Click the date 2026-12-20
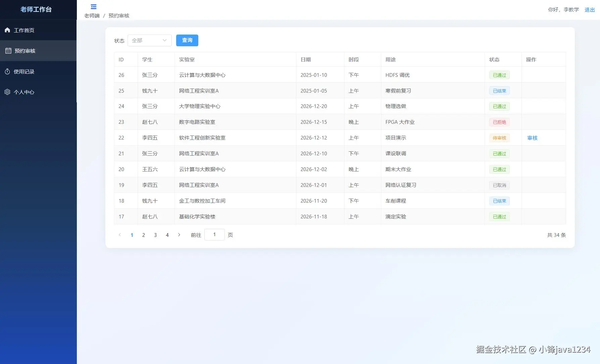This screenshot has height=364, width=600. pos(314,106)
